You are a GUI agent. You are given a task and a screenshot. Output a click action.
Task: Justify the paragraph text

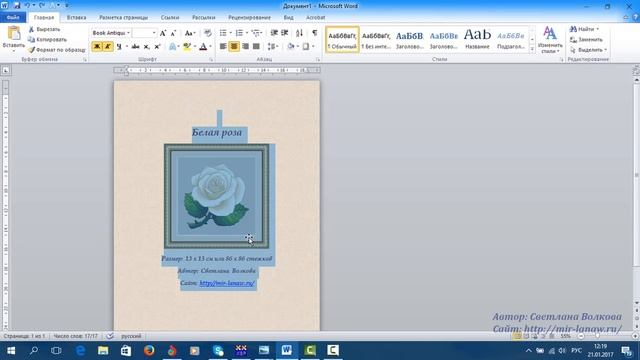[256, 47]
